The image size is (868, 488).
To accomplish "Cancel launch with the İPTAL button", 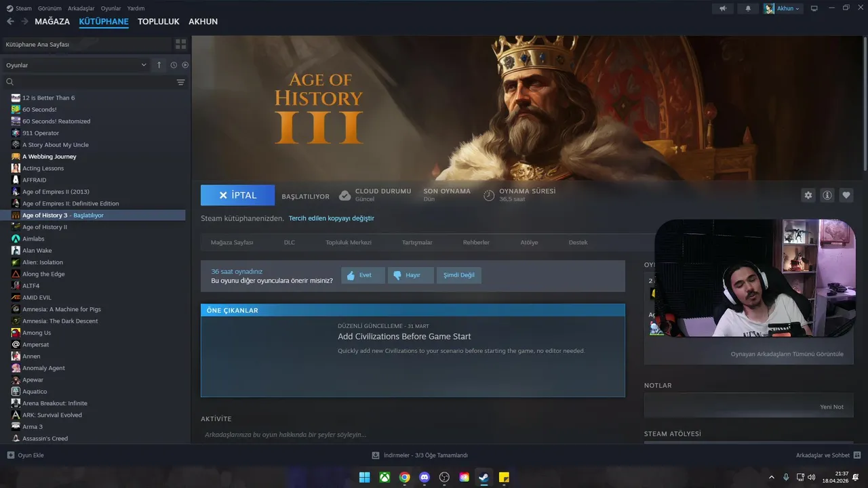I will pyautogui.click(x=238, y=195).
